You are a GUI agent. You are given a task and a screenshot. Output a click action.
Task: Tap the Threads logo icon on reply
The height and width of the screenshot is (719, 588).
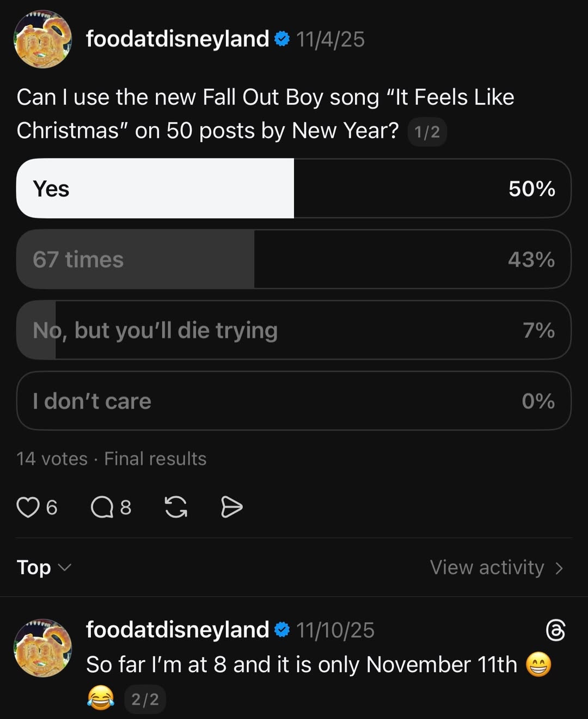[x=555, y=630]
